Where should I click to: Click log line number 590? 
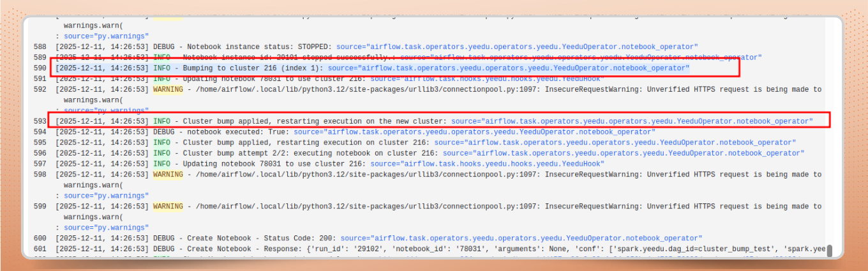click(40, 68)
